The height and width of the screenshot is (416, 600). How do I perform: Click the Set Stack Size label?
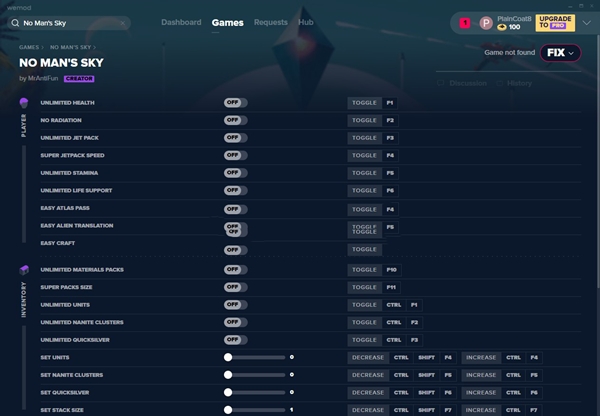point(62,410)
